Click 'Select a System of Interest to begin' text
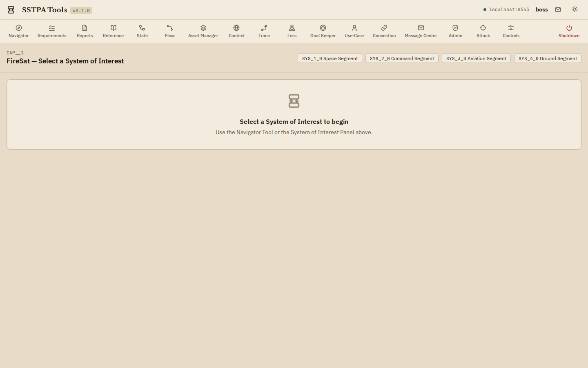588x368 pixels. coord(294,121)
